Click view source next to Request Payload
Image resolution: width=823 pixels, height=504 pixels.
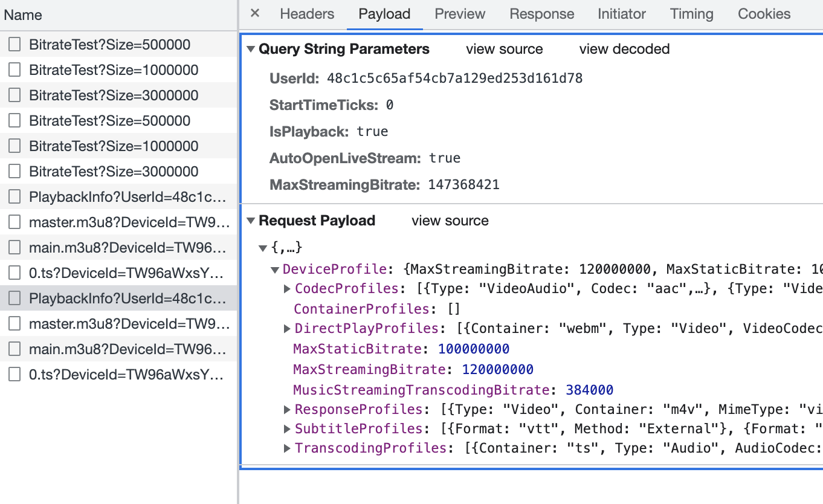(450, 221)
